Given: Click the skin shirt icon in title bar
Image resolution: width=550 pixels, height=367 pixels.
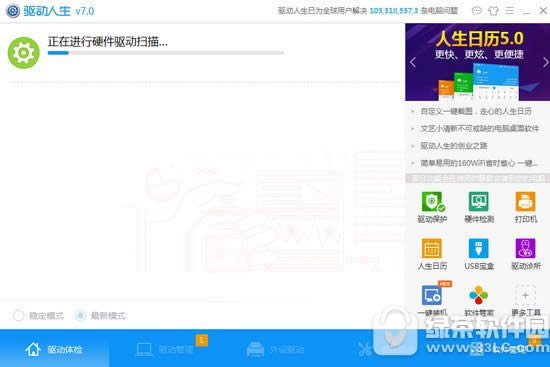Looking at the screenshot, I should pos(493,11).
